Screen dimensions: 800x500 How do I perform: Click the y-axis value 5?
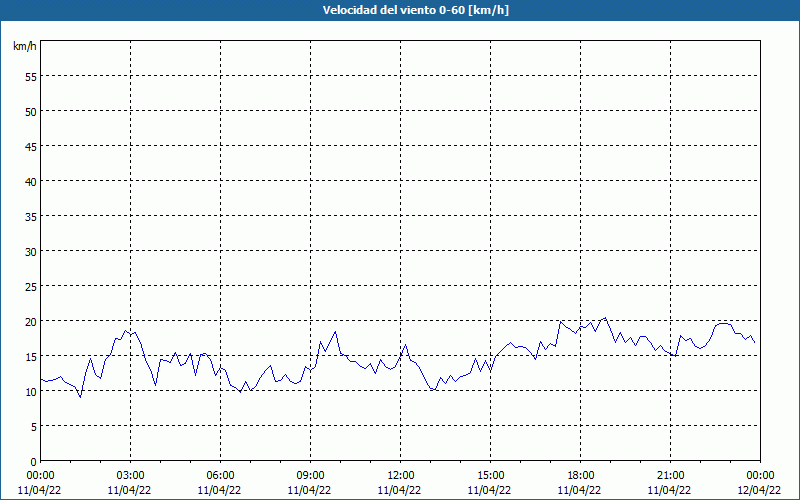click(x=34, y=427)
